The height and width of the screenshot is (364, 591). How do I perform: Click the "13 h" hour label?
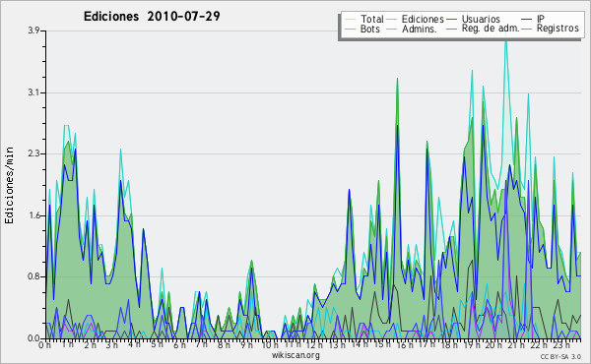[x=337, y=344]
